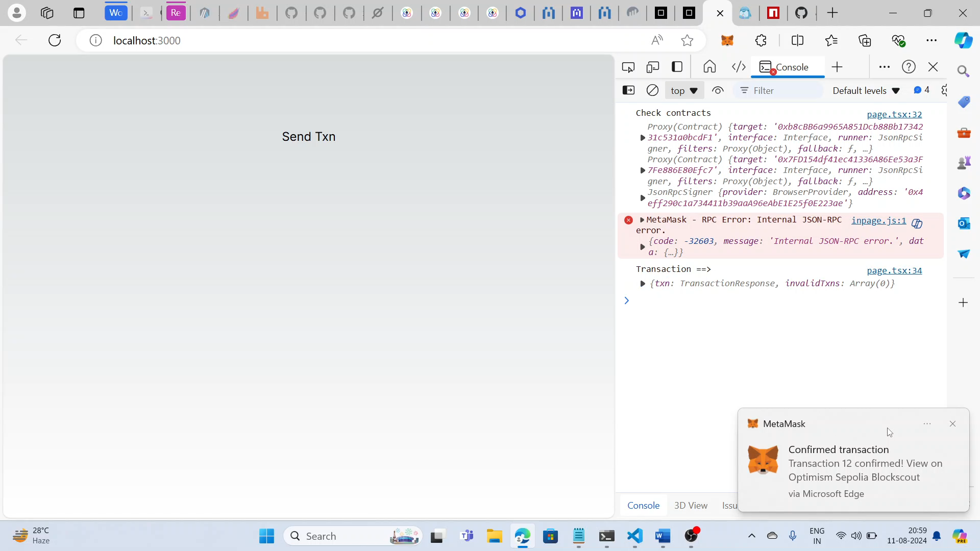Customize the Edge sidebar with plus icon
Image resolution: width=980 pixels, height=551 pixels.
[x=963, y=303]
